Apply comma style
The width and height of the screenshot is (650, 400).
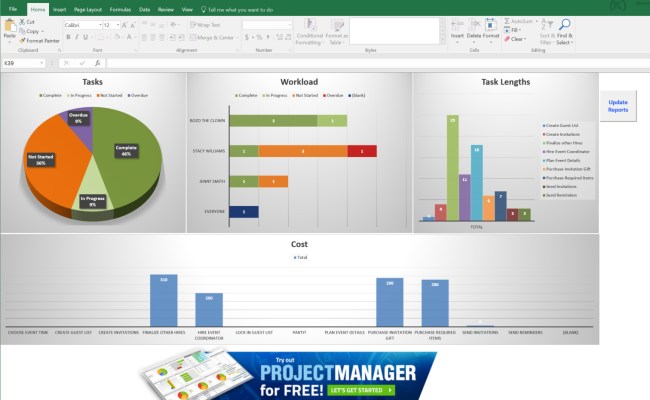click(x=268, y=37)
